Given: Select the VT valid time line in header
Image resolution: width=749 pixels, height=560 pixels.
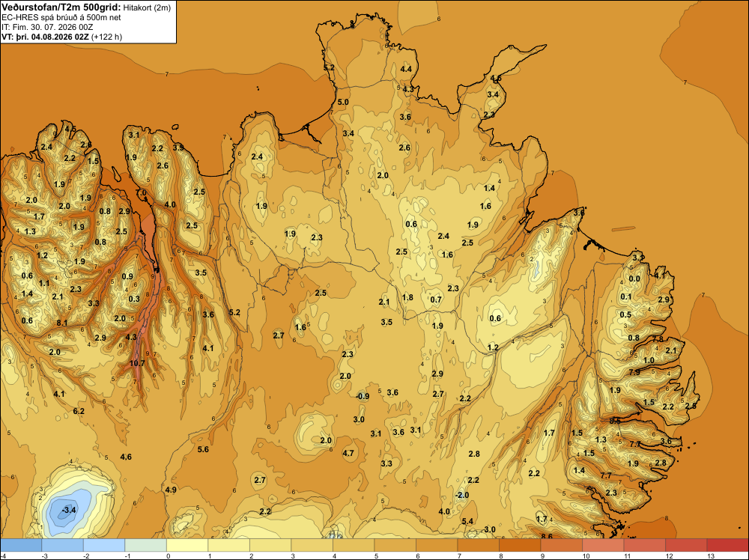Looking at the screenshot, I should 62,37.
